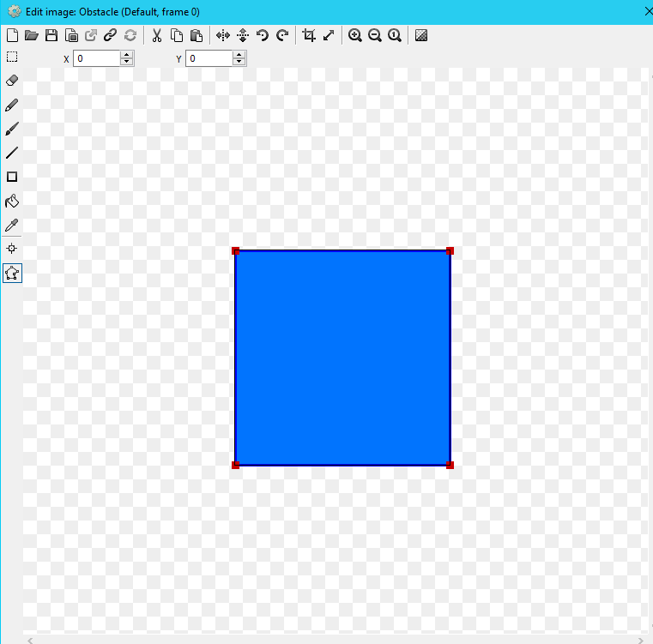
Task: Toggle the checkered background icon
Action: pos(421,35)
